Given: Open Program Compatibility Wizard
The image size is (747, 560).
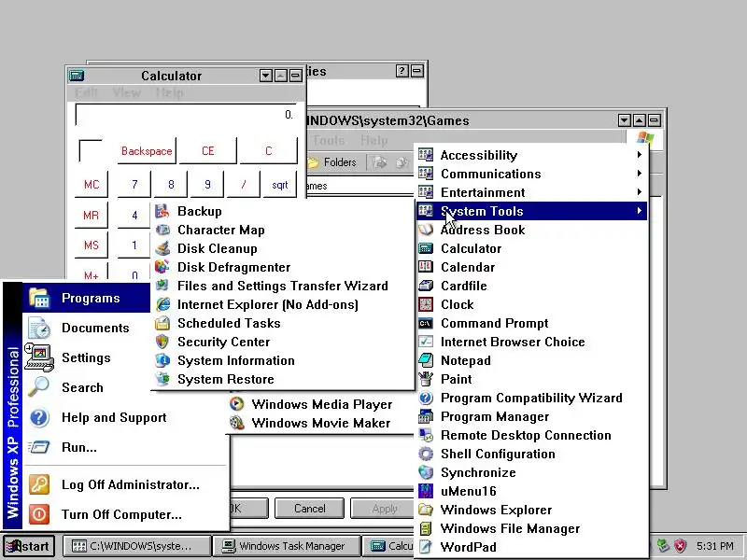Looking at the screenshot, I should pyautogui.click(x=531, y=398).
